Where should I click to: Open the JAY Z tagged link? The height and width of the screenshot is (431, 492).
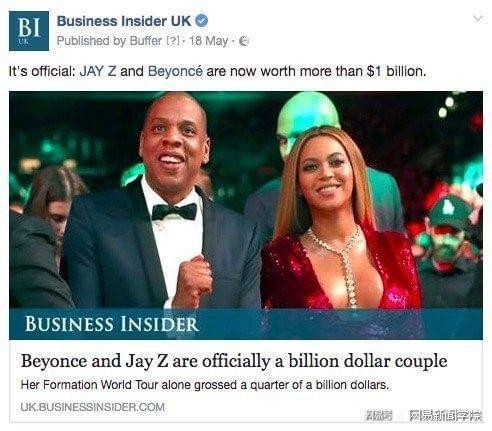[98, 71]
